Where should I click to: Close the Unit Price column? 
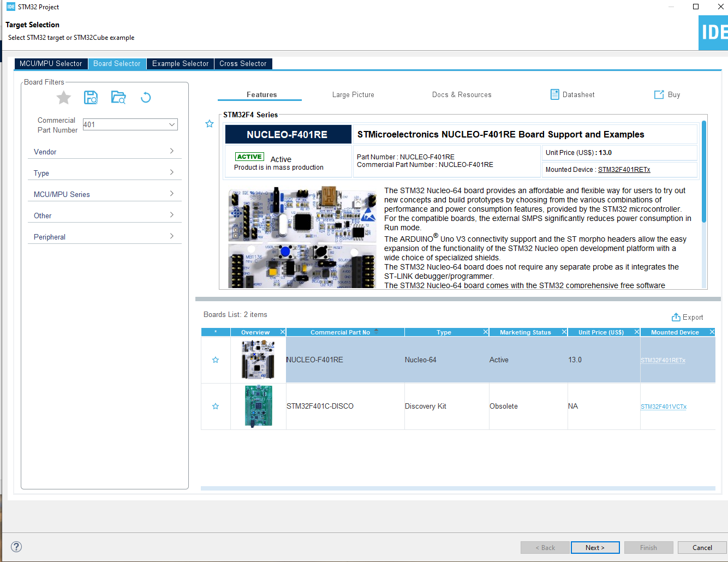pos(637,332)
